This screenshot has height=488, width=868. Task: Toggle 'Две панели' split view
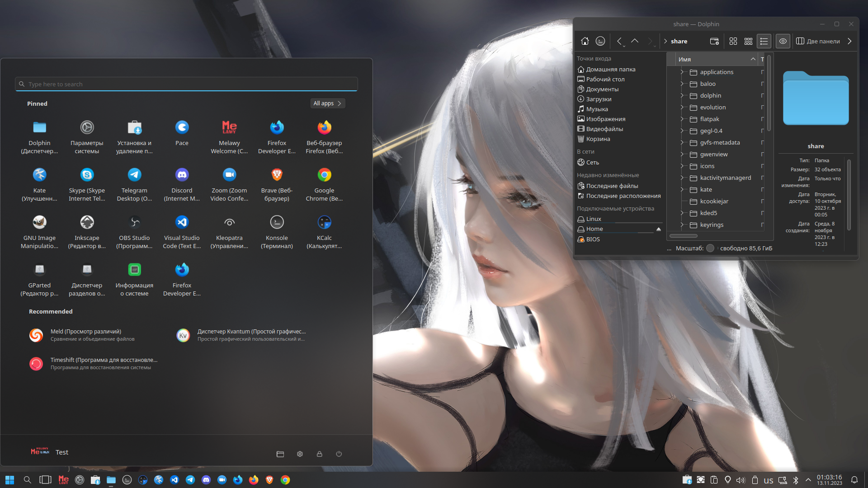(x=818, y=41)
